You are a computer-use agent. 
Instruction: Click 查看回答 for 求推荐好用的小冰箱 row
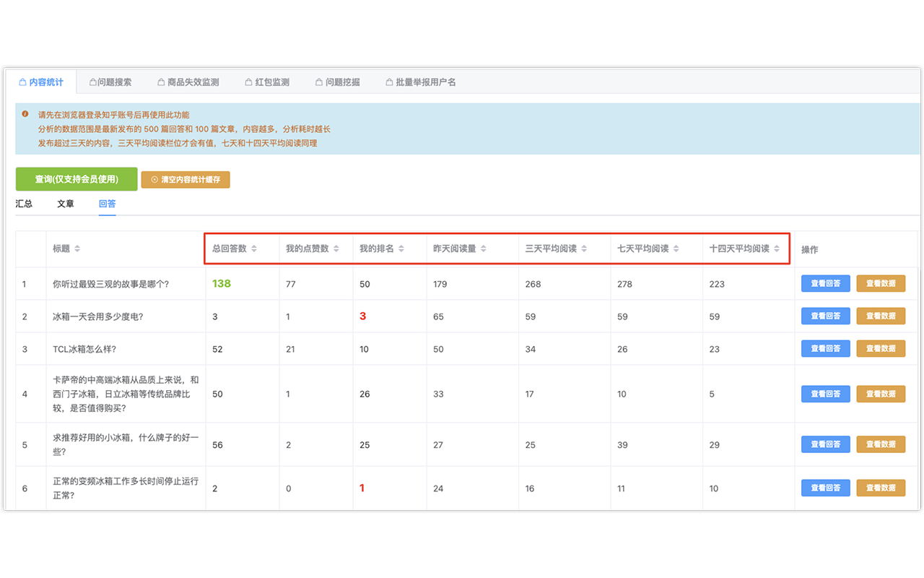[x=825, y=444]
